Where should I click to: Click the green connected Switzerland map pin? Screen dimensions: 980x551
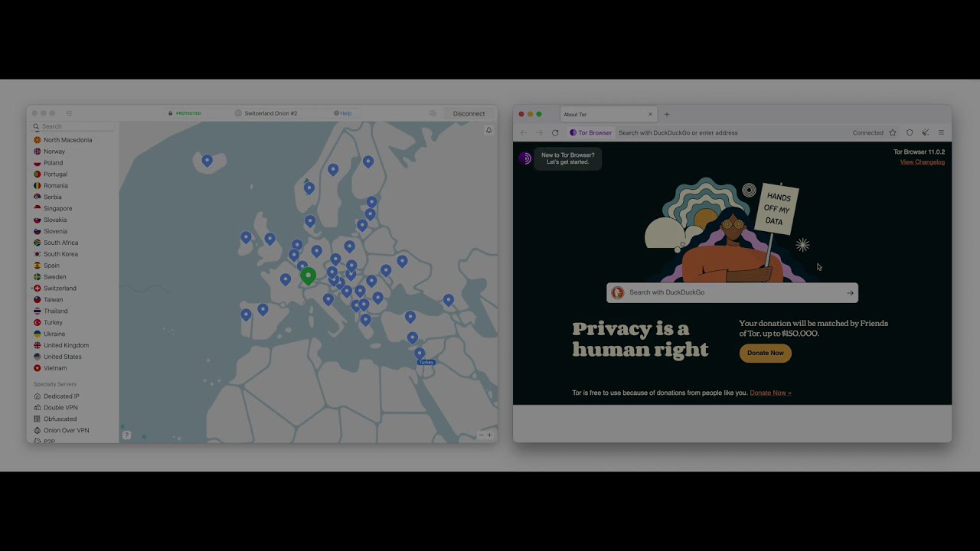coord(308,275)
